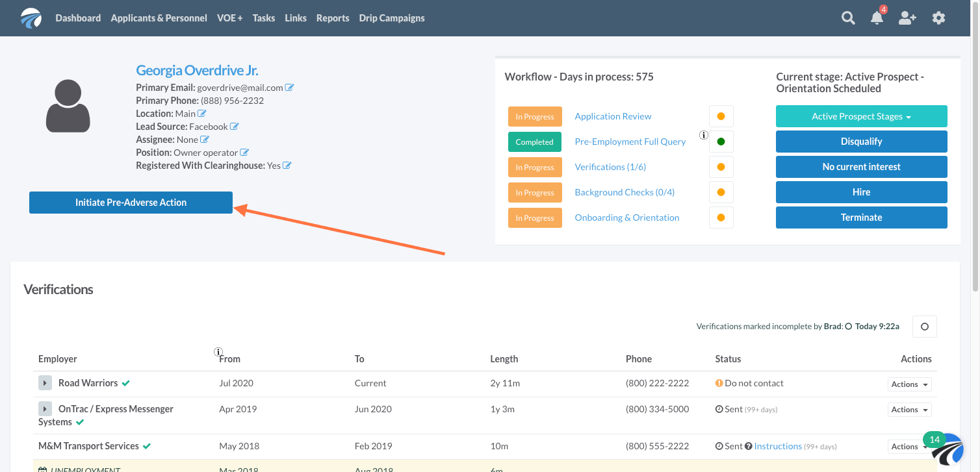This screenshot has height=472, width=980.
Task: Open Applicants & Personnel menu
Action: (x=159, y=18)
